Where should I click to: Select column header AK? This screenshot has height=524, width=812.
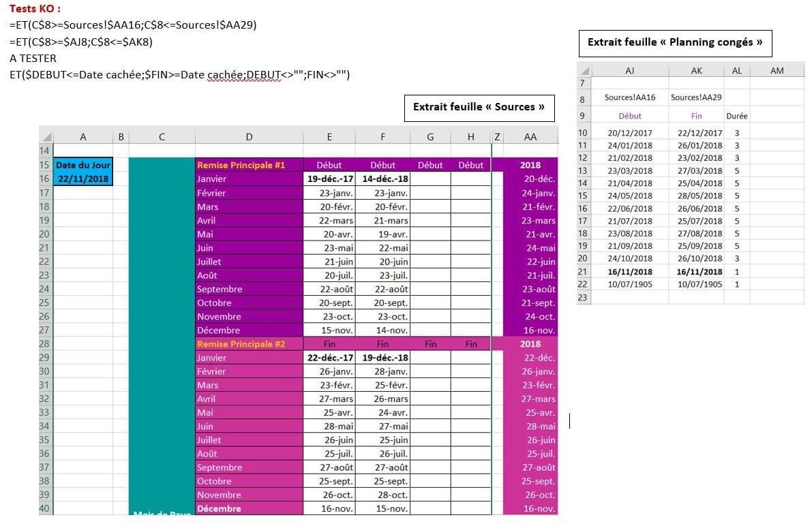(x=696, y=71)
